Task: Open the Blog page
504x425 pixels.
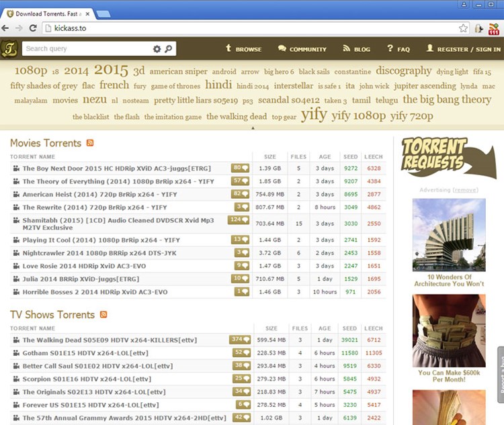Action: pyautogui.click(x=356, y=49)
